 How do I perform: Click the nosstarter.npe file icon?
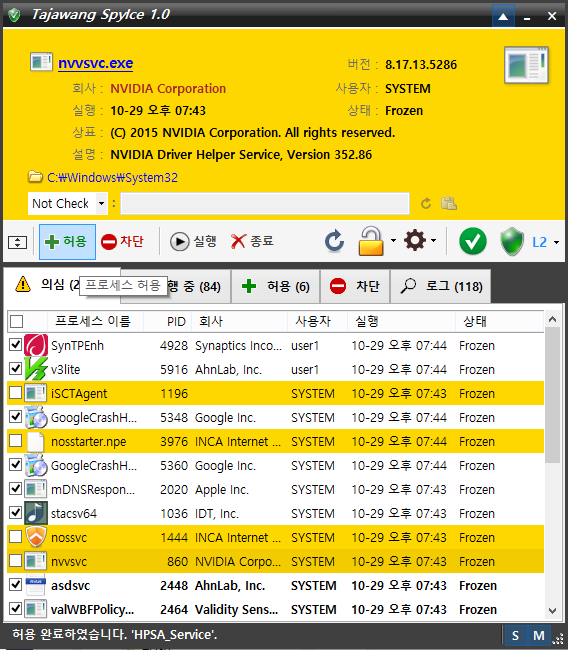(x=36, y=441)
